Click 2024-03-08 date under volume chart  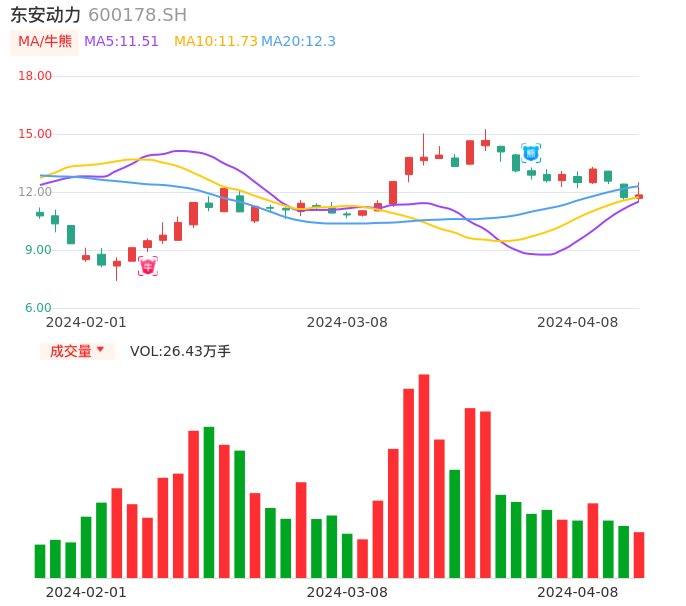click(347, 592)
